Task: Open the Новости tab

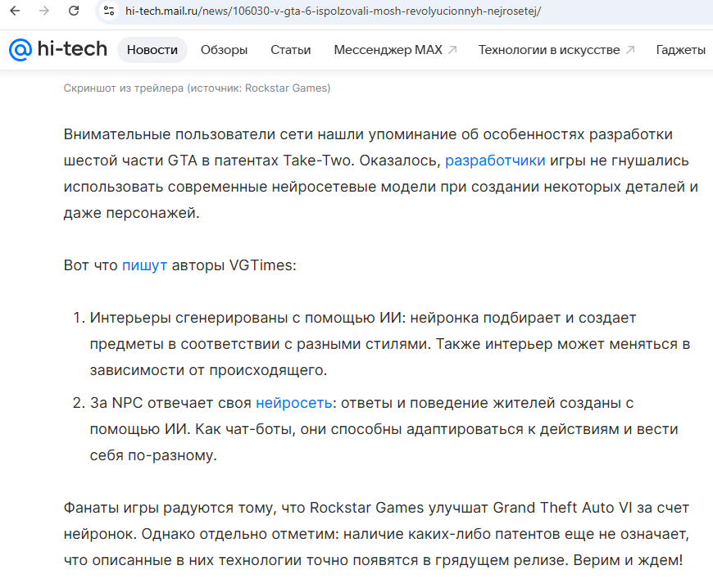Action: pyautogui.click(x=152, y=49)
